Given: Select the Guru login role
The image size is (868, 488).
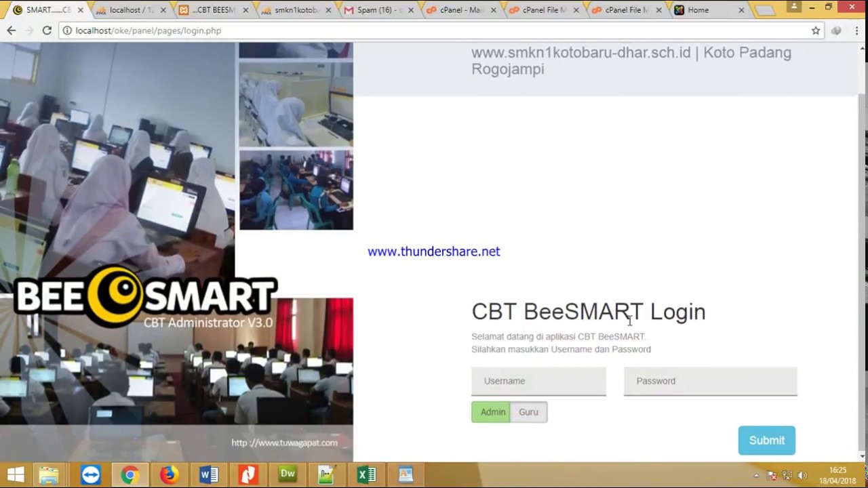Looking at the screenshot, I should click(x=528, y=412).
